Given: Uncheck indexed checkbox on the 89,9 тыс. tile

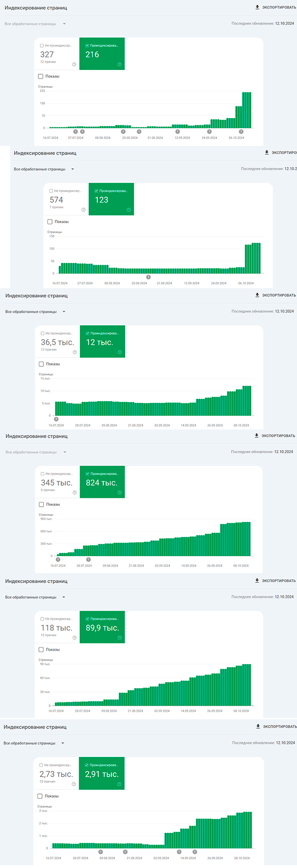Looking at the screenshot, I should click(88, 619).
